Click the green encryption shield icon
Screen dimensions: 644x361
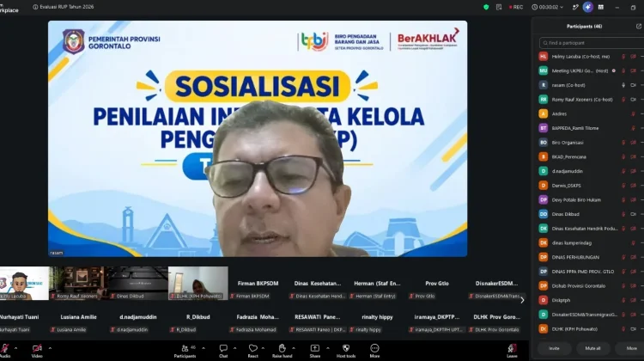tap(486, 7)
